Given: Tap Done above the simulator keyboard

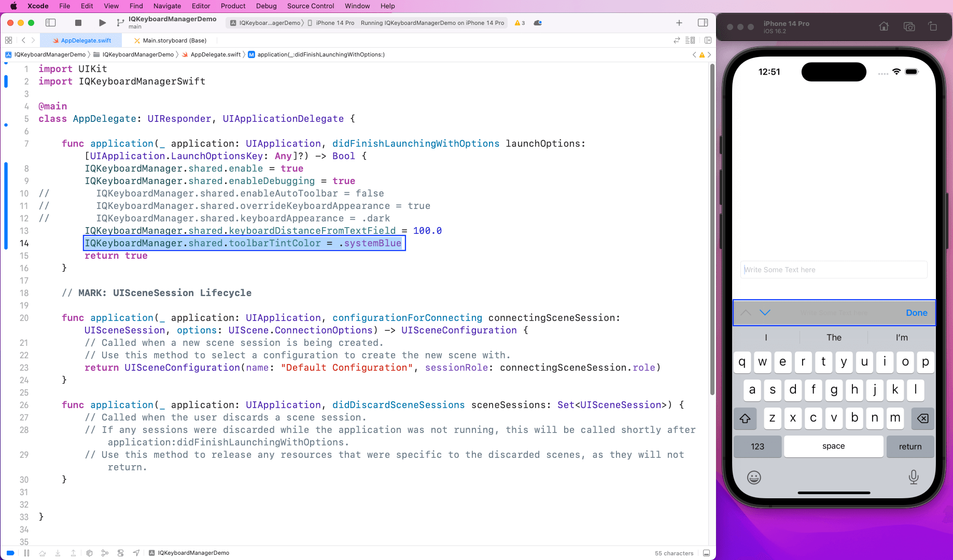Looking at the screenshot, I should click(x=916, y=313).
